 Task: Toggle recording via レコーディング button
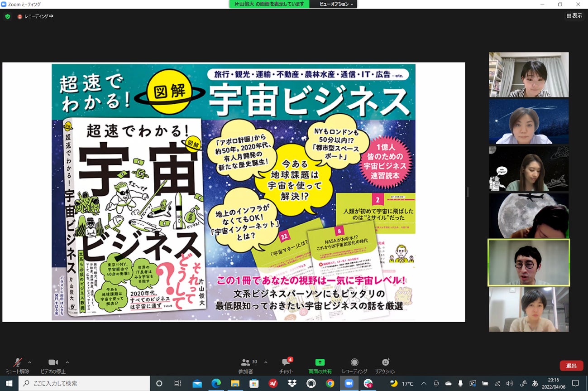[354, 366]
